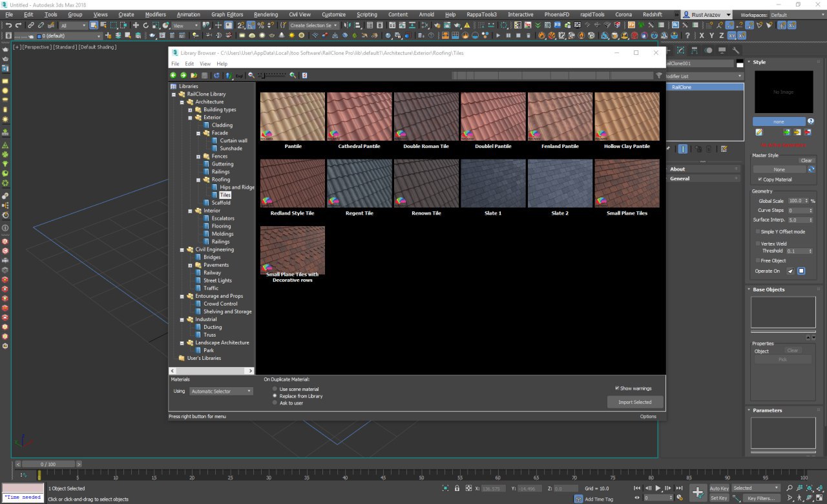Open the reference coordinate View dropdown
Viewport: 827px width, 504px height.
(186, 25)
